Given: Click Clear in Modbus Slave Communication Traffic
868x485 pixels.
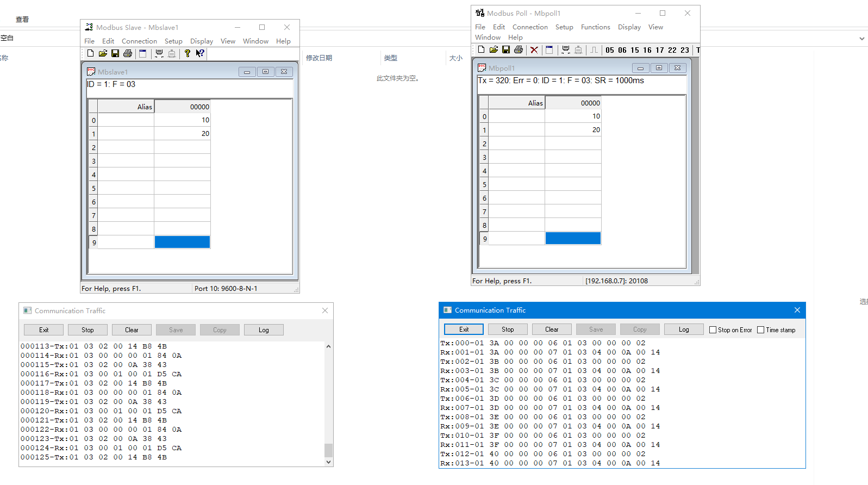Looking at the screenshot, I should point(132,329).
